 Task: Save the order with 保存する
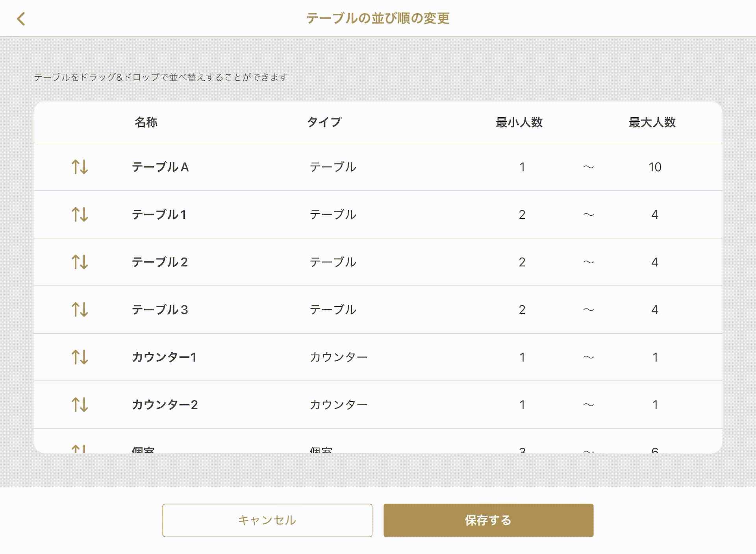click(x=488, y=520)
